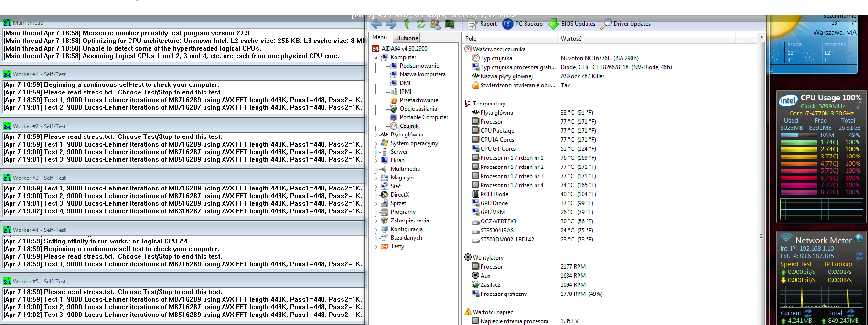Click IP Lookup in Network Meter

click(838, 264)
